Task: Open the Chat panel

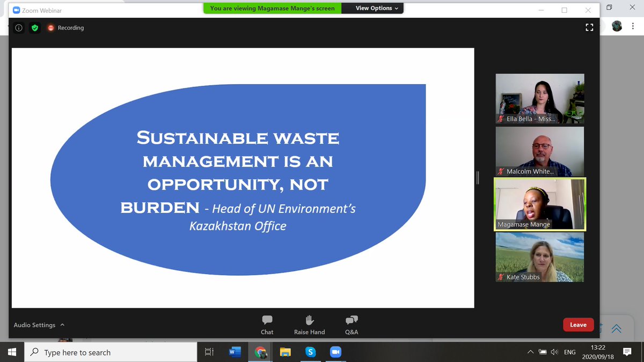Action: tap(267, 325)
